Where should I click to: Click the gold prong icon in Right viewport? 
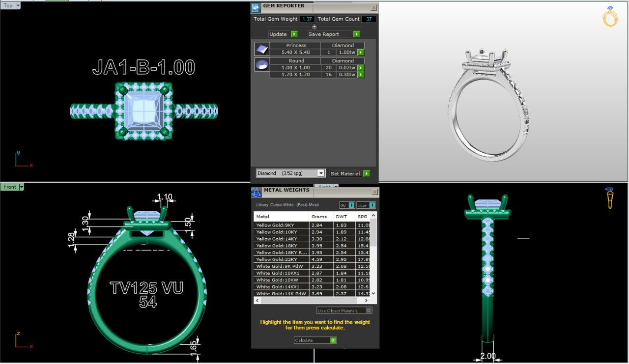pyautogui.click(x=609, y=198)
